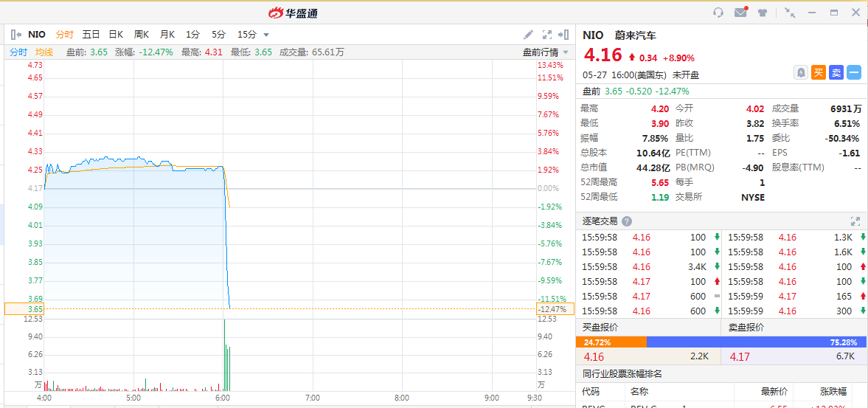Image resolution: width=868 pixels, height=408 pixels.
Task: Collapse the right quote panel
Action: click(564, 35)
